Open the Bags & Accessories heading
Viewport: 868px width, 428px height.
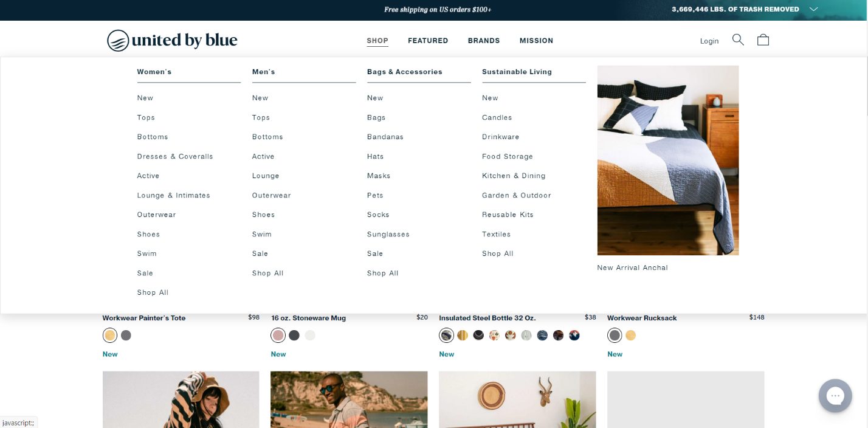pyautogui.click(x=405, y=72)
